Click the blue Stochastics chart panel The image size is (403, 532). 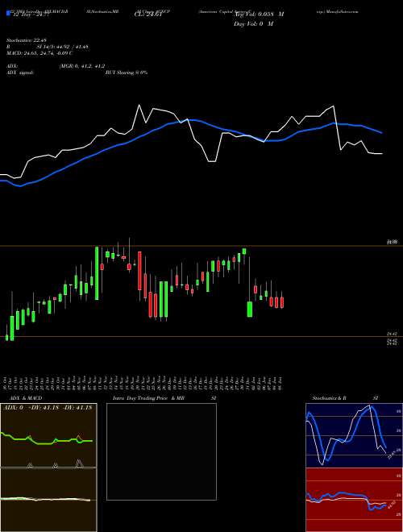click(354, 435)
